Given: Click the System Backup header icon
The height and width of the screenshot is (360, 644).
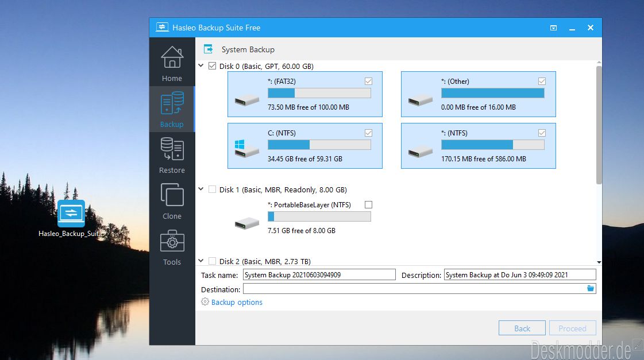Looking at the screenshot, I should click(x=209, y=49).
